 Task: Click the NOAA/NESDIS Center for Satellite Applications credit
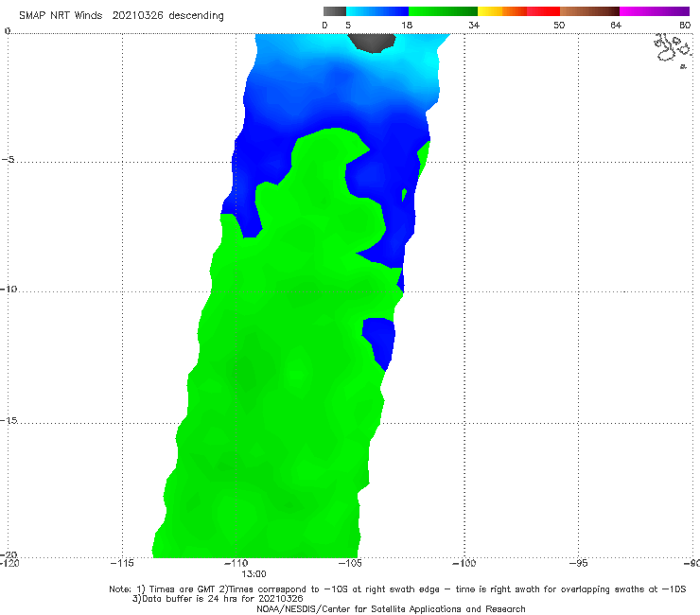coord(391,608)
